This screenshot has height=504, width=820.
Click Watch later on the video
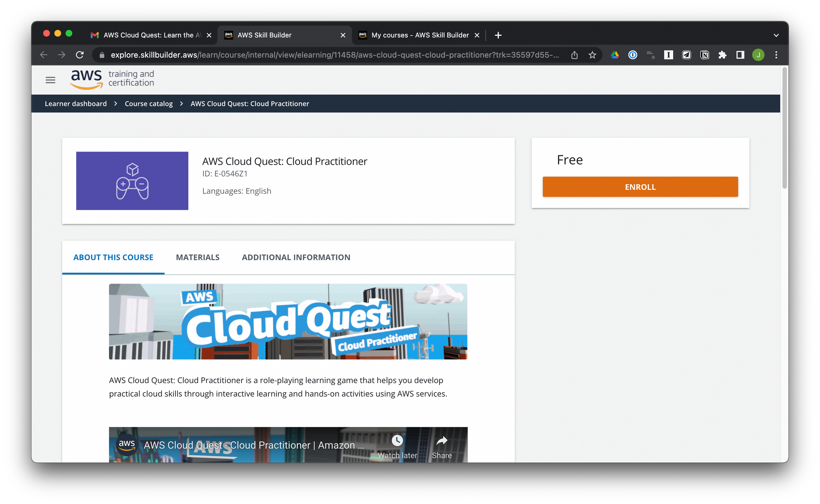click(397, 447)
